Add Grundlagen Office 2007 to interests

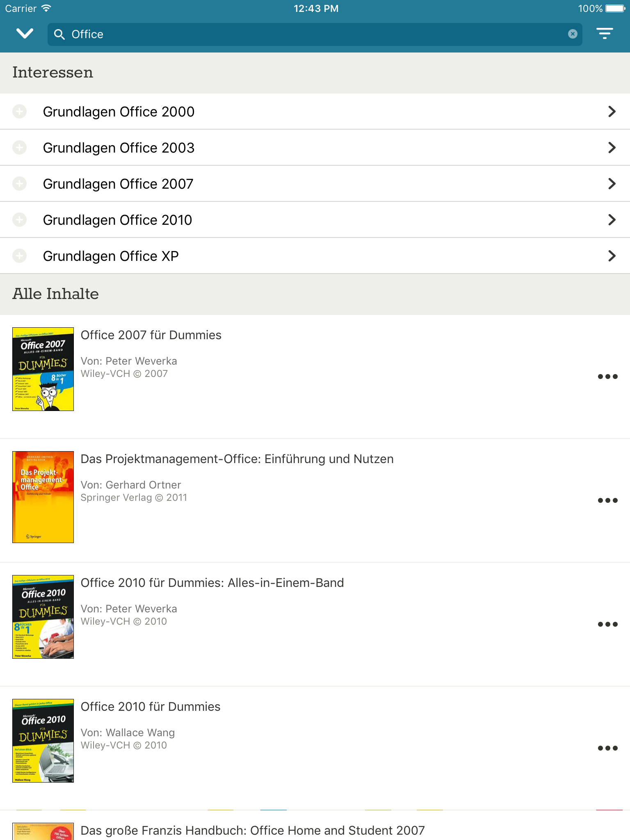[x=19, y=183]
